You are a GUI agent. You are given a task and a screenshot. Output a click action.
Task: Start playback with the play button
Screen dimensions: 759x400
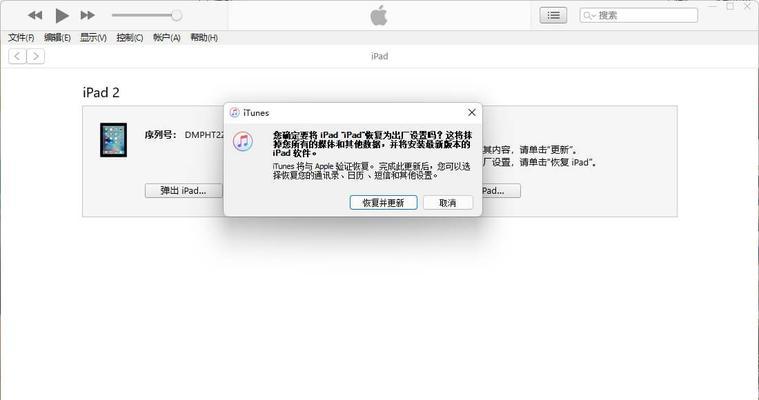(x=62, y=15)
